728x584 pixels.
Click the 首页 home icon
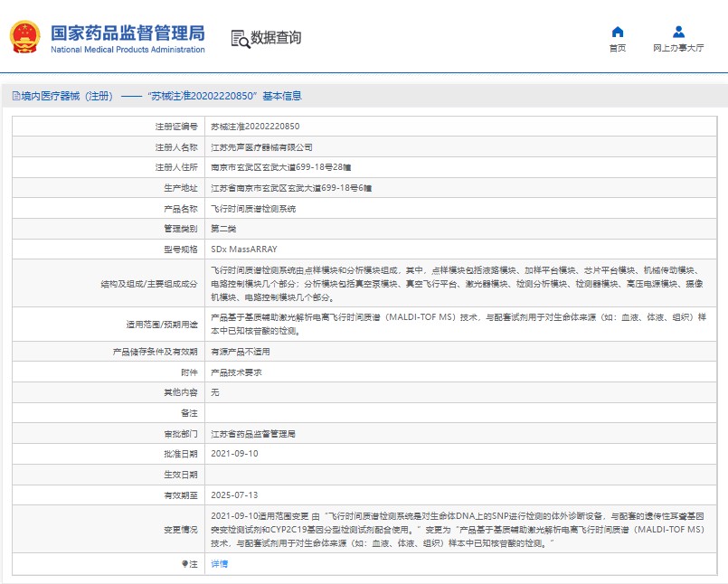click(617, 33)
